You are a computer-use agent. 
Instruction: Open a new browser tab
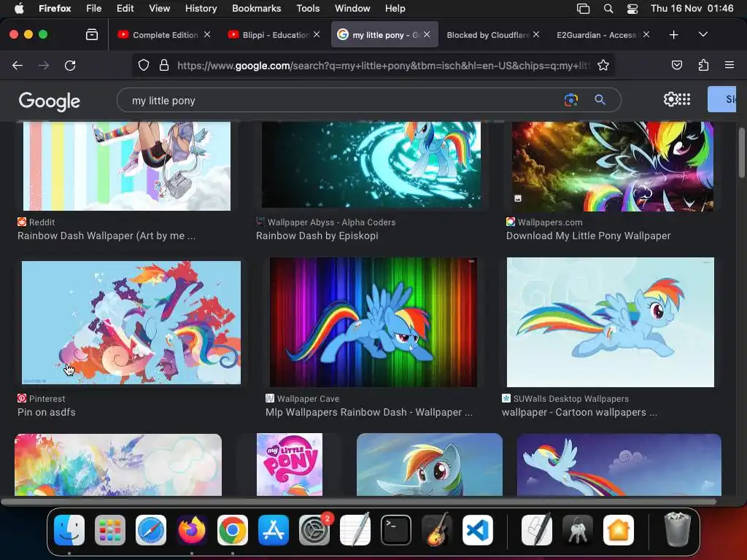[673, 34]
